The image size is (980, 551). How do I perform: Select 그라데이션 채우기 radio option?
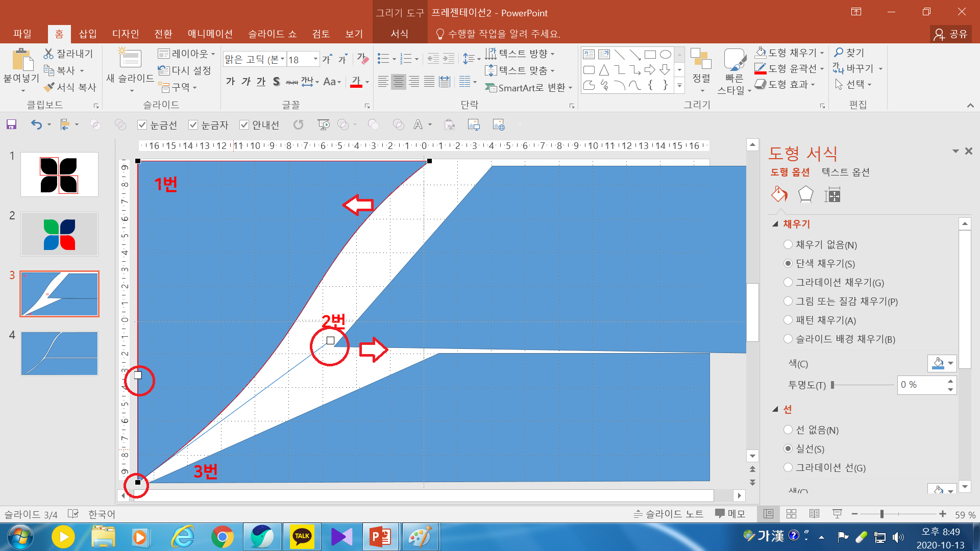788,282
